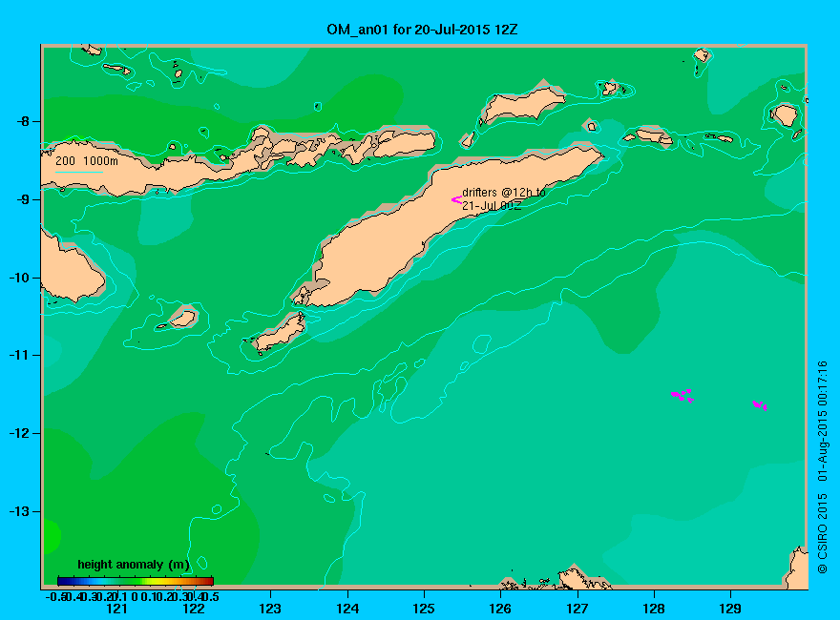
Task: Click the magenta drifter arrow beside the drifters label
Action: [x=456, y=199]
